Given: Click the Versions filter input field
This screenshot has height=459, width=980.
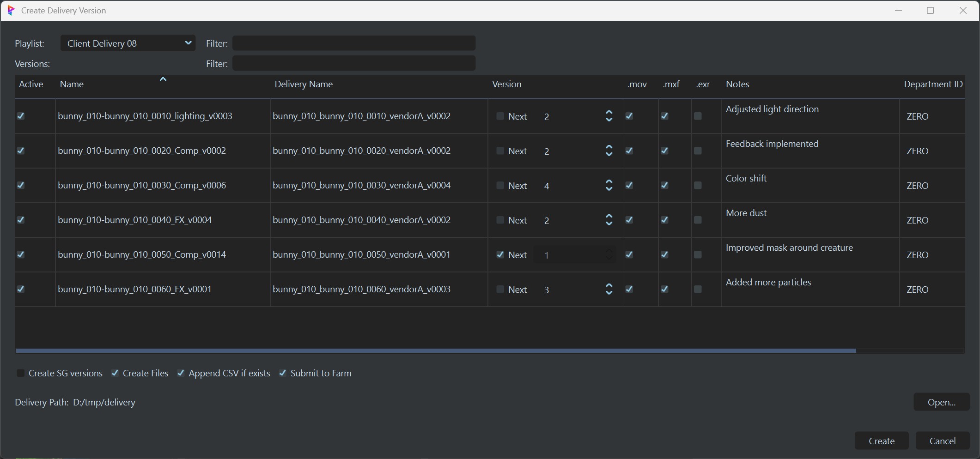Looking at the screenshot, I should click(354, 63).
